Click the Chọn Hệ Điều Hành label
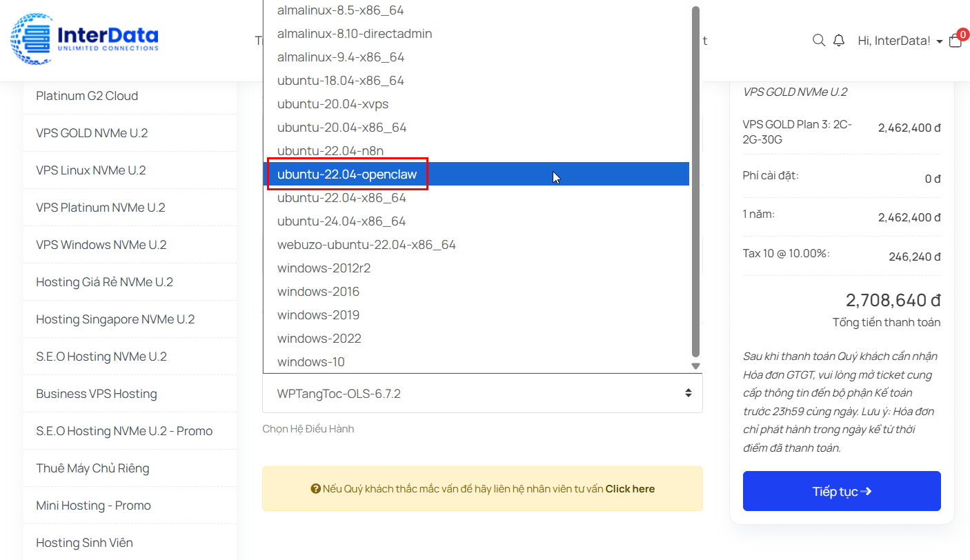This screenshot has width=970, height=560. (308, 429)
